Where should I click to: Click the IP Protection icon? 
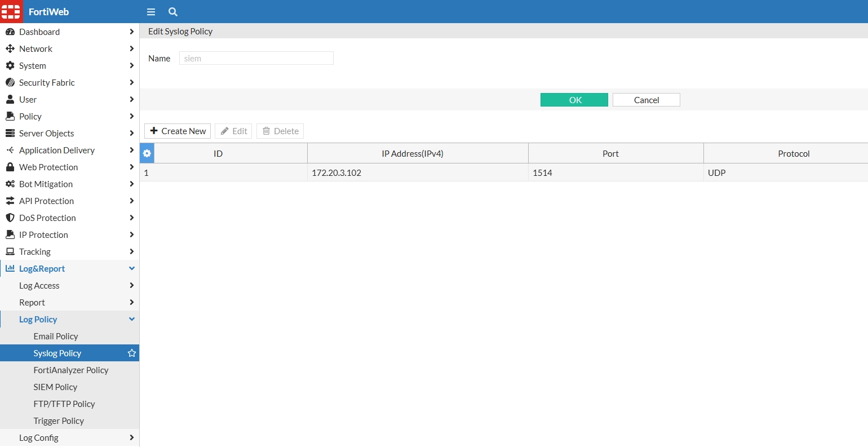click(x=10, y=235)
